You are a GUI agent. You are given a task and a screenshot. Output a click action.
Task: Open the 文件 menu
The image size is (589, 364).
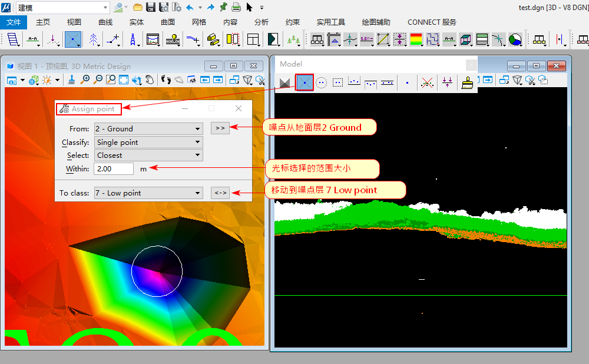tap(14, 22)
